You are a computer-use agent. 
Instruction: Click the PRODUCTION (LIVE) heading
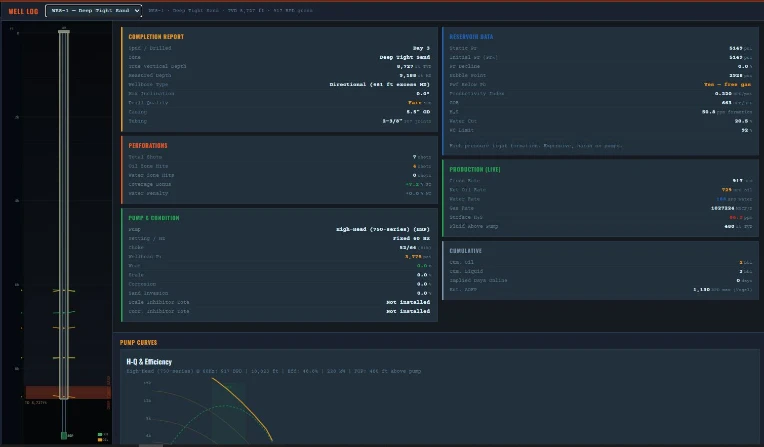pyautogui.click(x=475, y=169)
